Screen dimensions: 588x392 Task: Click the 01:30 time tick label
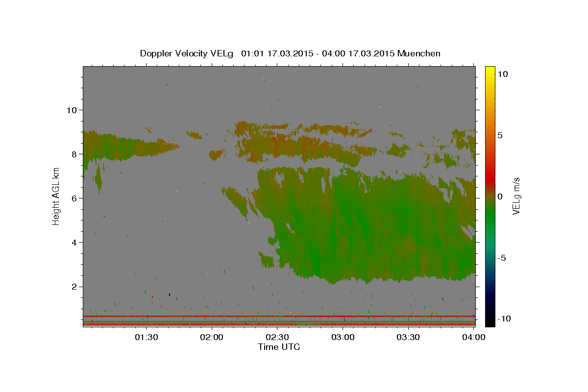pyautogui.click(x=146, y=337)
